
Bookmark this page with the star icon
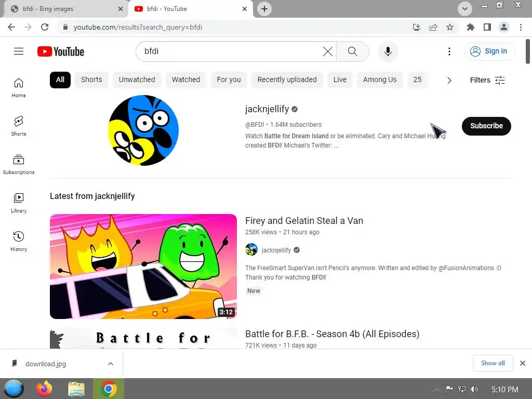[450, 27]
